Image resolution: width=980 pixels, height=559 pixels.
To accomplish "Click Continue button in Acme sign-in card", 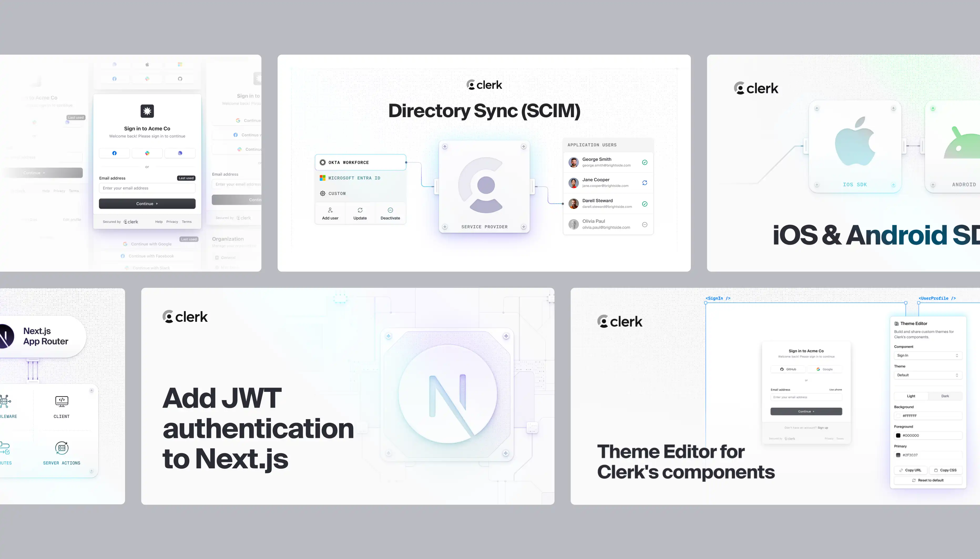I will coord(147,204).
